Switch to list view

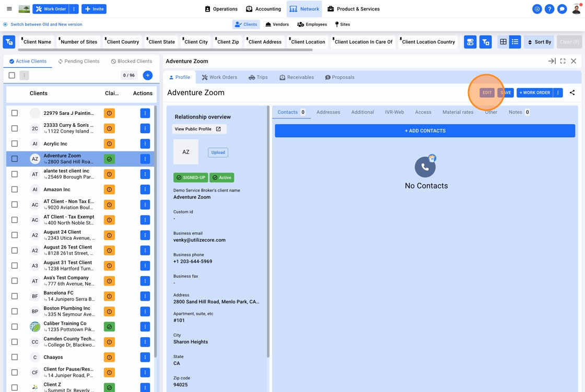click(515, 42)
